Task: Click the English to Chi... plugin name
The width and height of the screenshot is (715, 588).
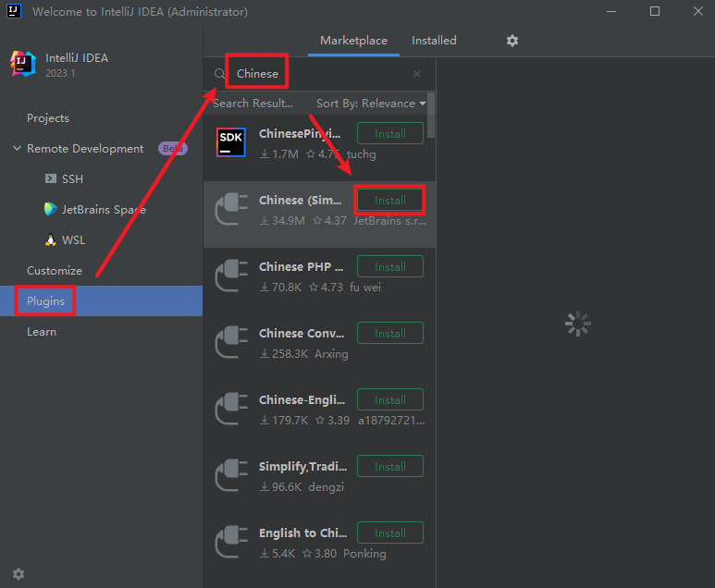Action: pos(302,533)
